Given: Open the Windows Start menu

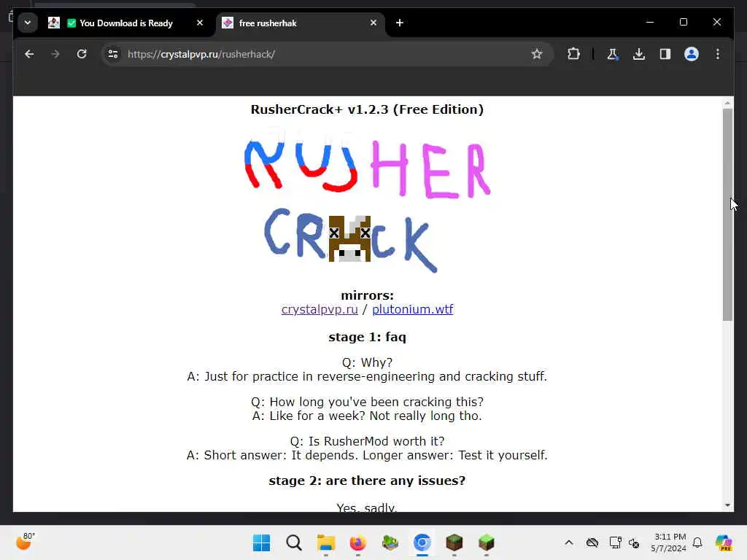Looking at the screenshot, I should [262, 542].
